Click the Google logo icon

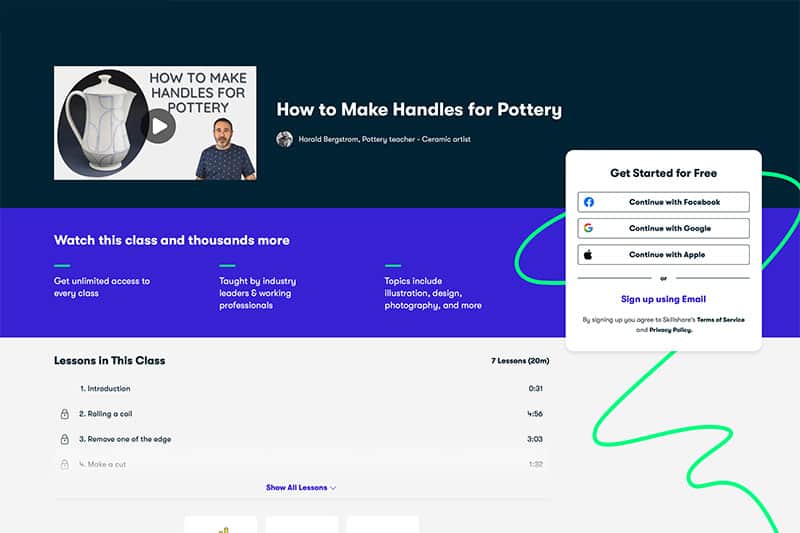588,228
